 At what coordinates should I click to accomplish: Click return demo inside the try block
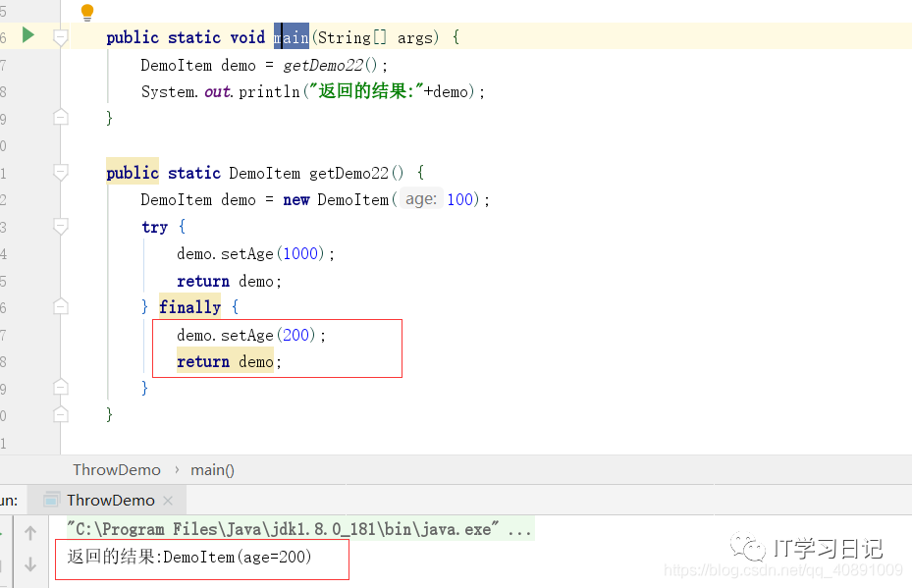[229, 281]
